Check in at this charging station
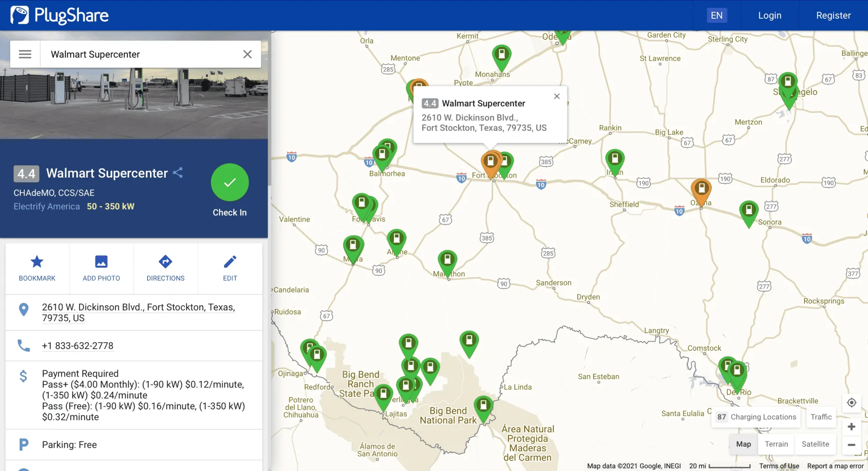 [x=230, y=183]
